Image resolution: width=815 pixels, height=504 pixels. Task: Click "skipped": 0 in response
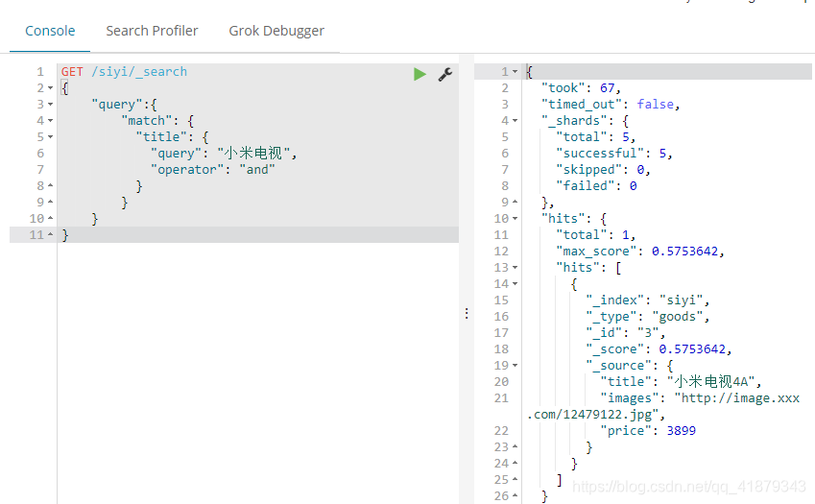pos(603,170)
